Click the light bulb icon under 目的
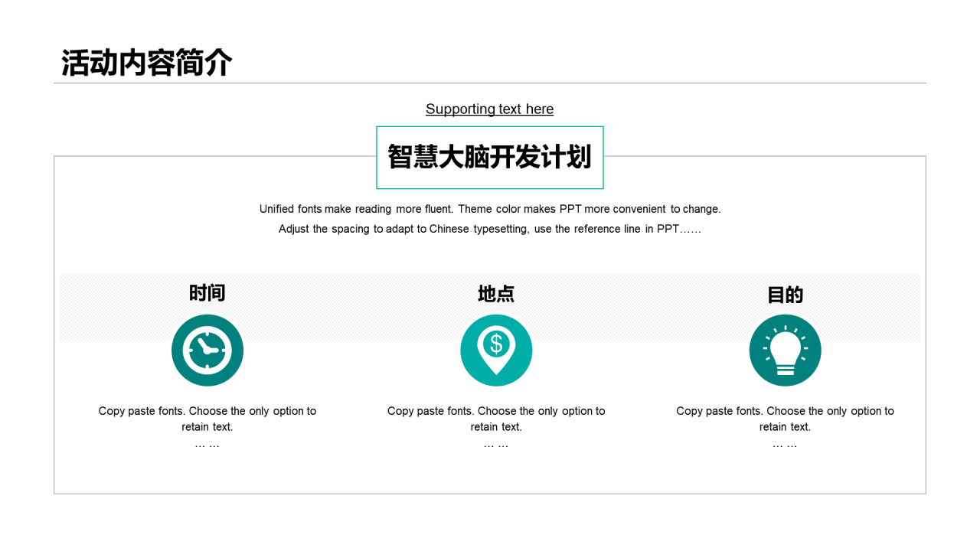 (x=785, y=350)
